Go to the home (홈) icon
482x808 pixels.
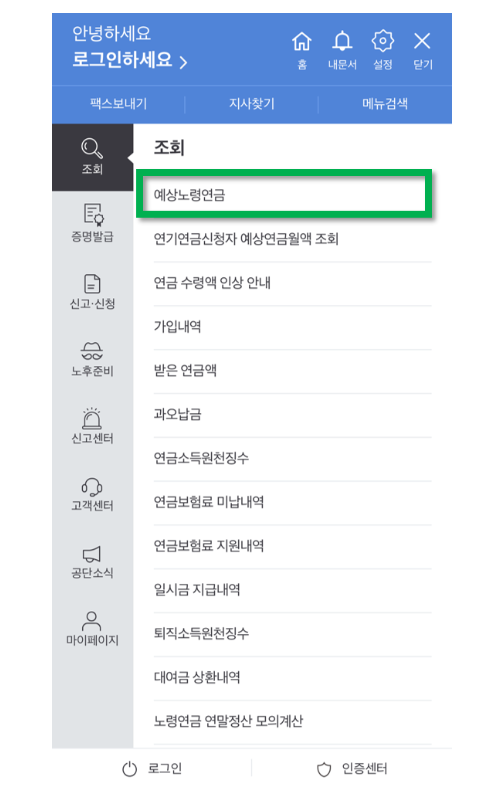[302, 41]
